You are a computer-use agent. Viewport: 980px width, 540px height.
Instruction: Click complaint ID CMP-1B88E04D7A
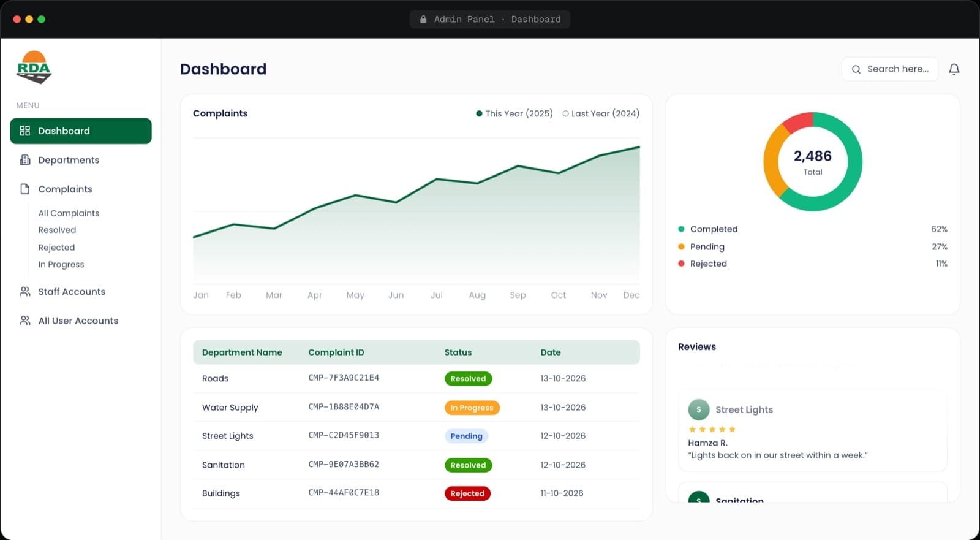pyautogui.click(x=344, y=407)
